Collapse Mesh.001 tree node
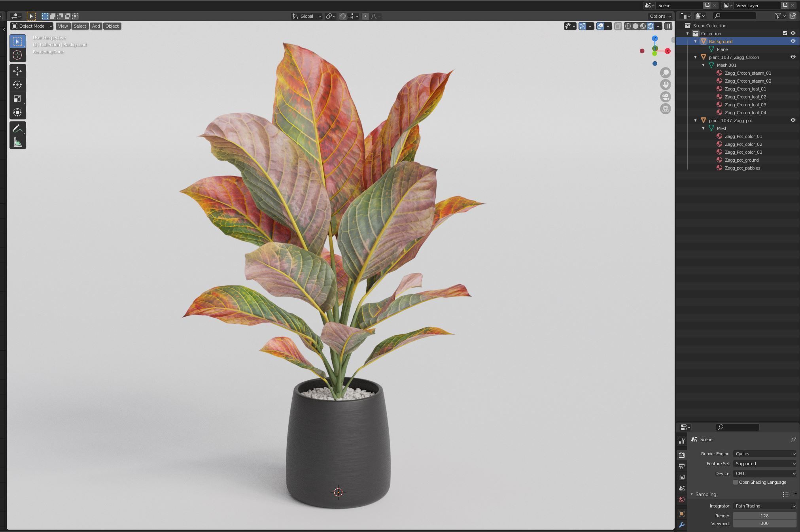Screen dimensions: 800x532 coord(704,65)
